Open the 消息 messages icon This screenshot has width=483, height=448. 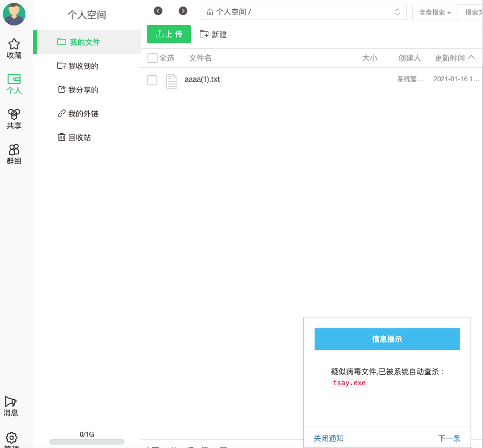coord(10,401)
